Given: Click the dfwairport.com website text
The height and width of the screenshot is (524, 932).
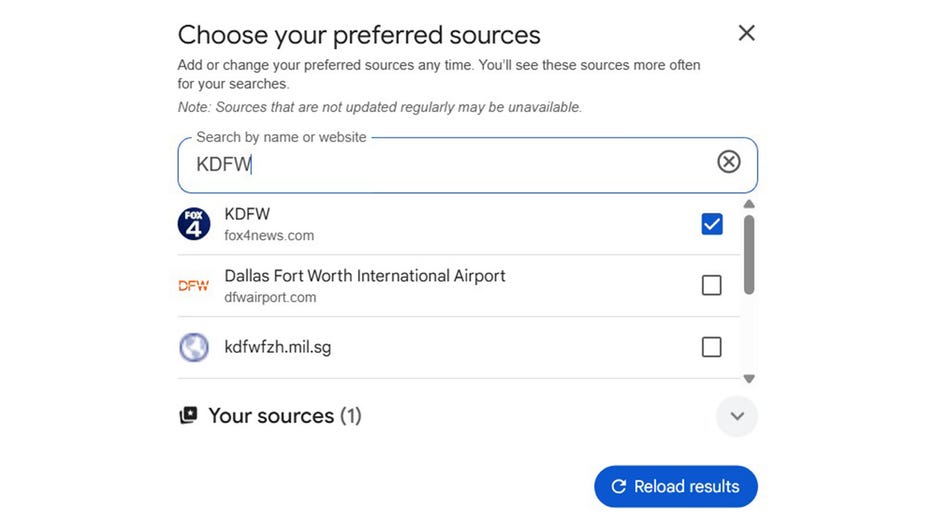Looking at the screenshot, I should pyautogui.click(x=270, y=297).
